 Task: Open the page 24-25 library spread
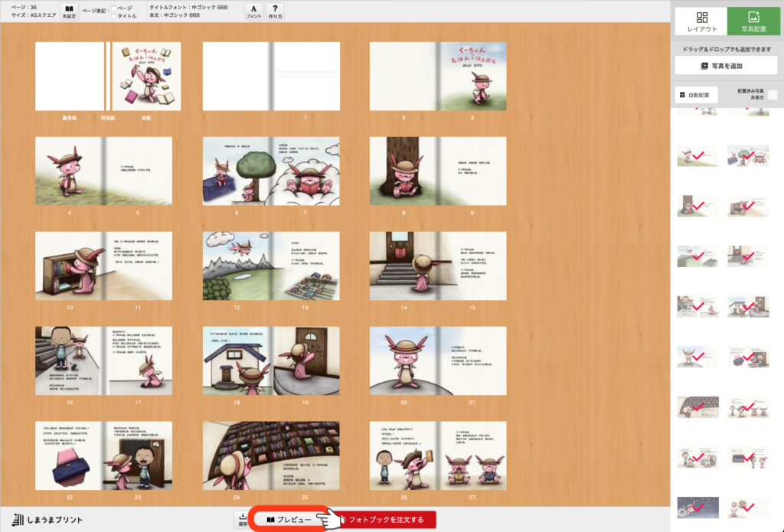click(270, 455)
